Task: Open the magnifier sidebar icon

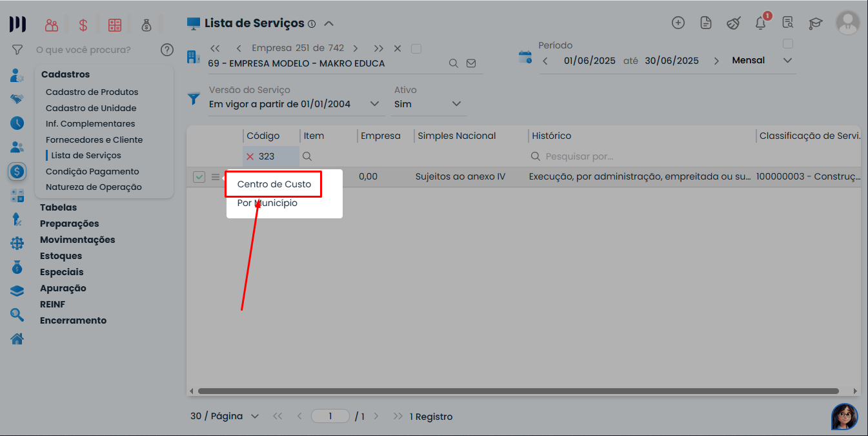Action: click(x=17, y=315)
